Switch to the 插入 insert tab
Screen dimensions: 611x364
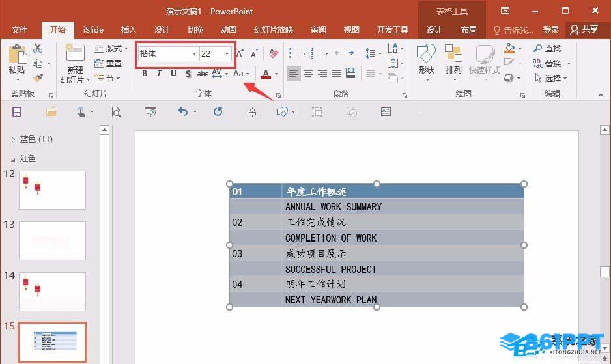pos(128,29)
